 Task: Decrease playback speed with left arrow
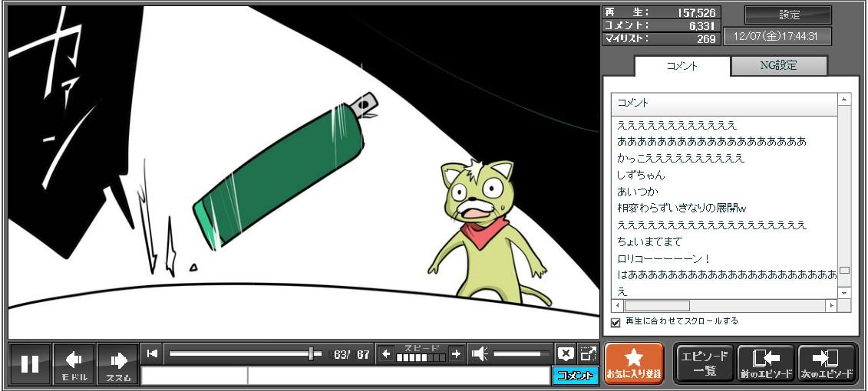pos(386,353)
